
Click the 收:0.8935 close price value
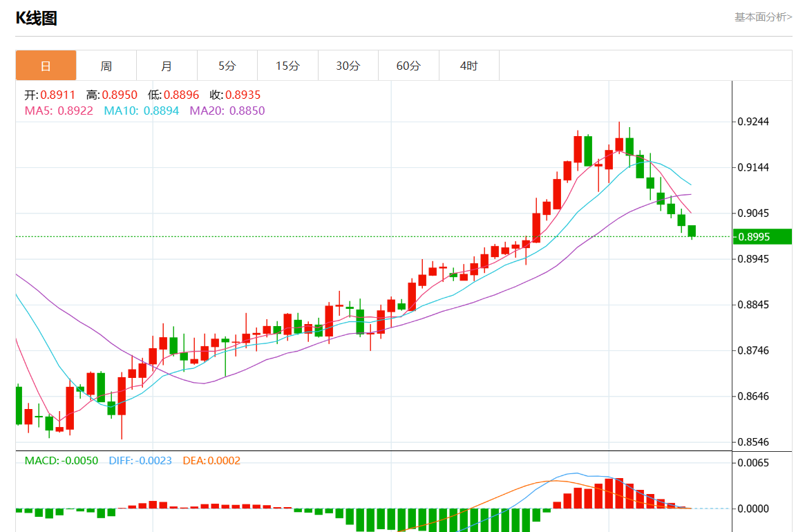tap(235, 95)
